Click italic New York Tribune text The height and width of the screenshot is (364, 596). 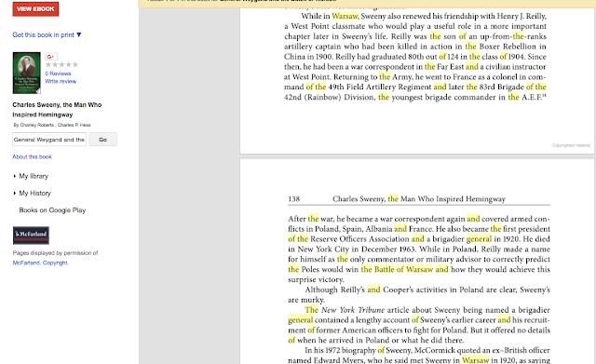pos(353,310)
